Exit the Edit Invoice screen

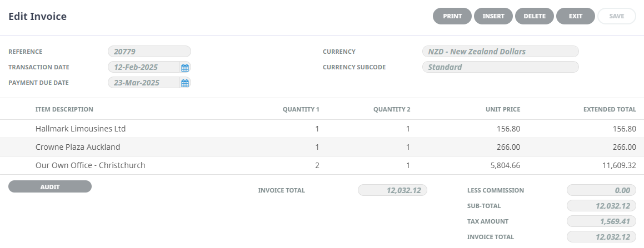(x=576, y=16)
